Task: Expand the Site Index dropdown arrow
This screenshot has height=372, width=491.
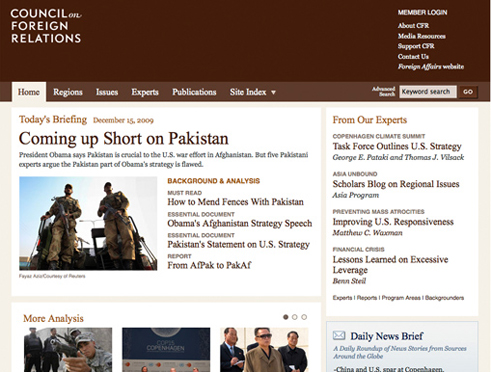Action: 273,92
